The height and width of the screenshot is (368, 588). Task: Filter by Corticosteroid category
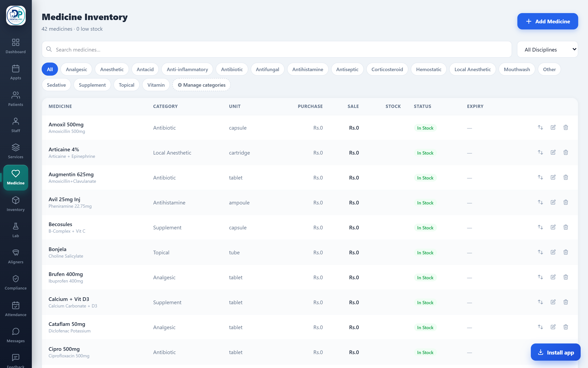(387, 69)
